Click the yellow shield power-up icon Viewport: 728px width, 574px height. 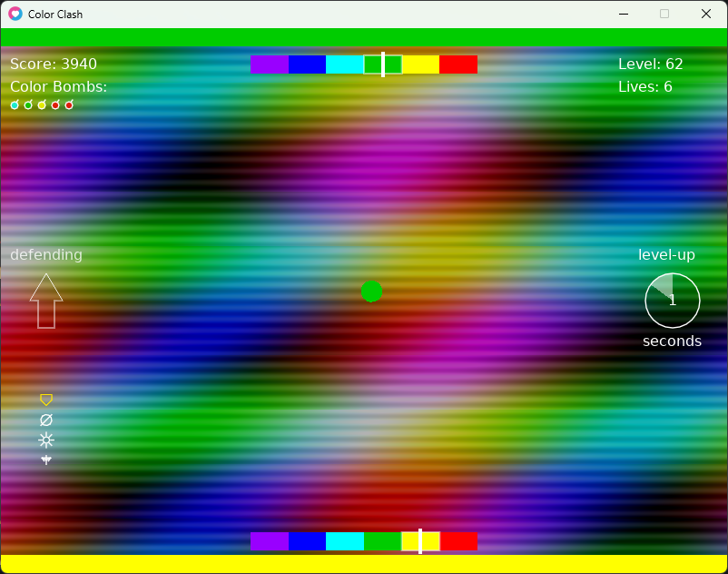tap(46, 400)
